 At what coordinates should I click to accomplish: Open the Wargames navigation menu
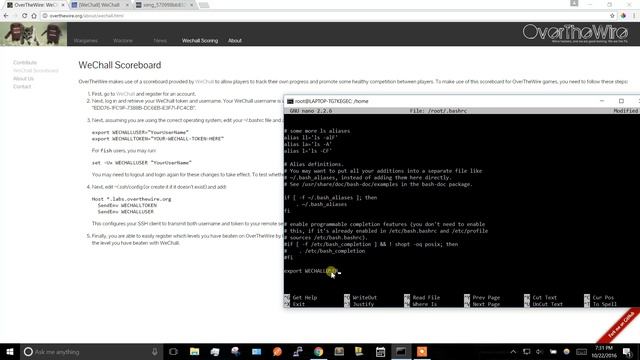(86, 40)
